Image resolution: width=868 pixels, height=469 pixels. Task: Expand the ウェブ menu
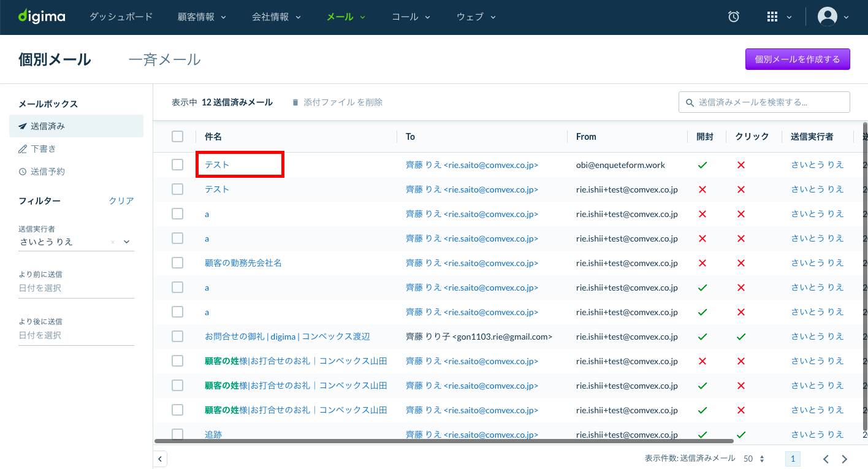coord(476,17)
